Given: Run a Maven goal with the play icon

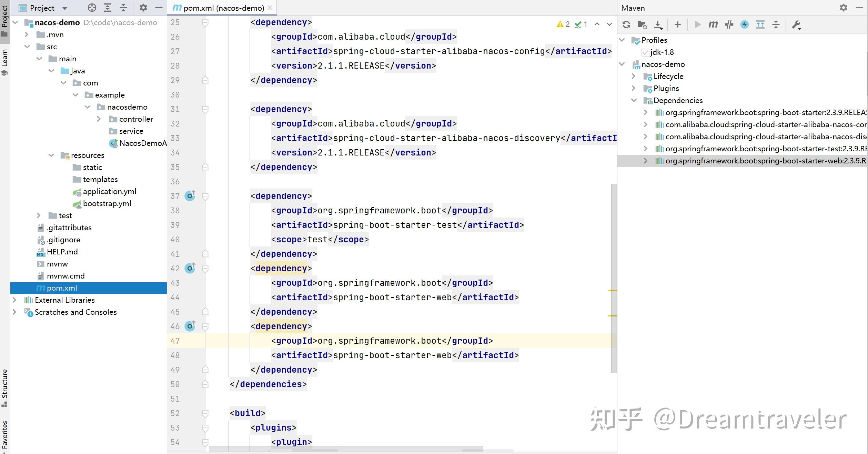Looking at the screenshot, I should pyautogui.click(x=697, y=24).
